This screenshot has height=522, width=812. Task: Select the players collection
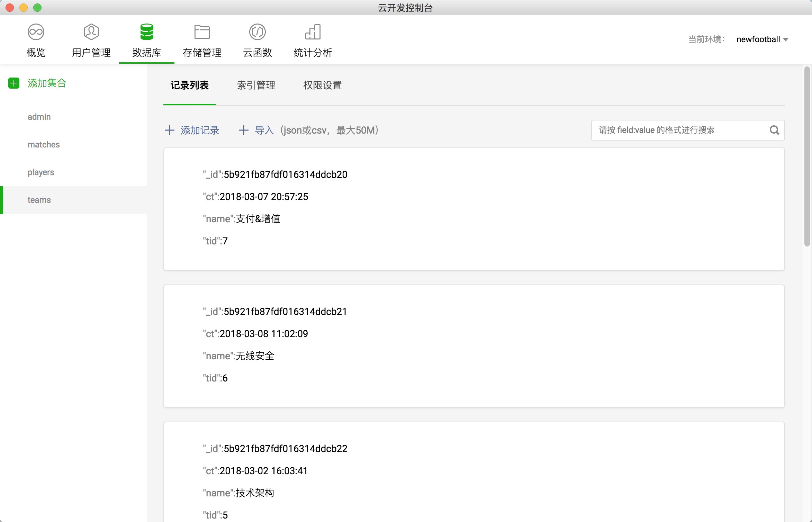point(41,172)
